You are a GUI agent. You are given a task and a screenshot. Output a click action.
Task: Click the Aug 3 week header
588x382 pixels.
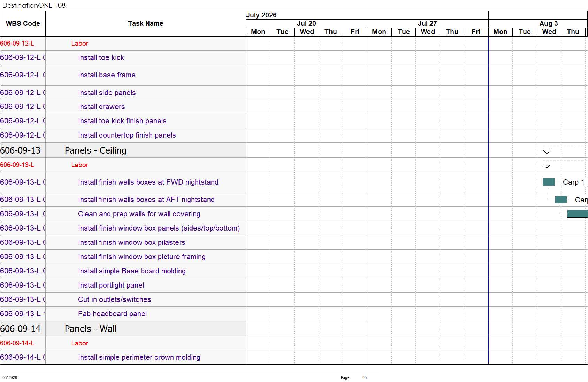coord(548,23)
